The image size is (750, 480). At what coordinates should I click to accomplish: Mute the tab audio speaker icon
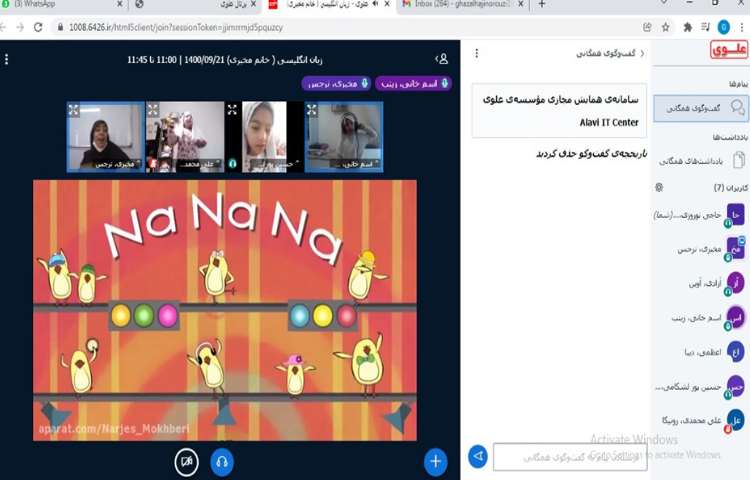coord(375,4)
